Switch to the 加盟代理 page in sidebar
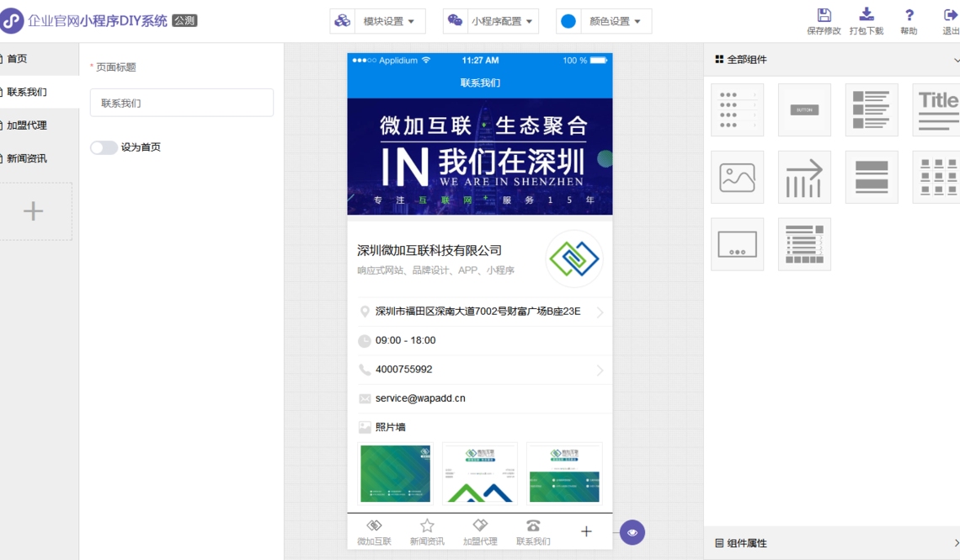Screen dimensions: 960x560 tap(27, 125)
